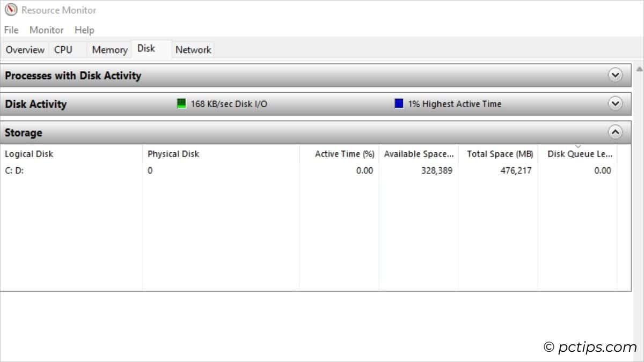The image size is (644, 362).
Task: Expand the Processes with Disk Activity section
Action: pyautogui.click(x=616, y=75)
